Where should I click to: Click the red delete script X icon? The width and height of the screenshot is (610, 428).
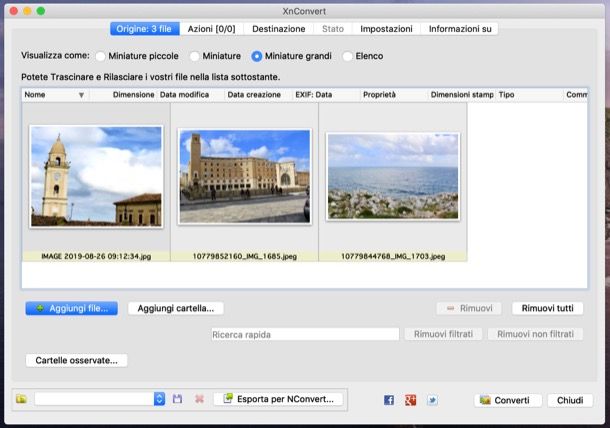coord(199,399)
